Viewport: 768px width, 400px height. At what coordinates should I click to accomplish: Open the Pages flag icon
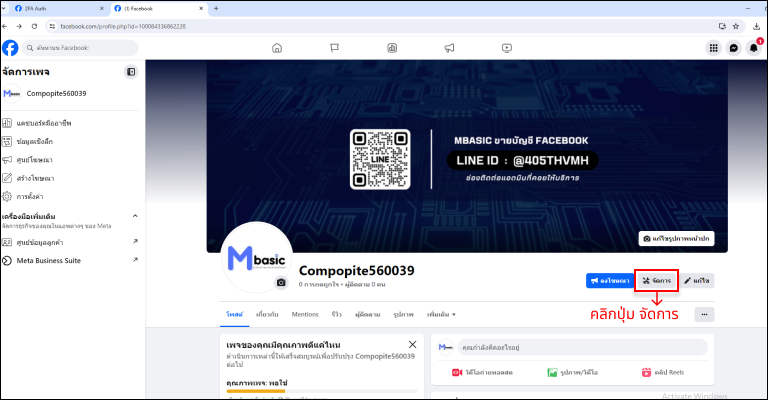(x=335, y=48)
